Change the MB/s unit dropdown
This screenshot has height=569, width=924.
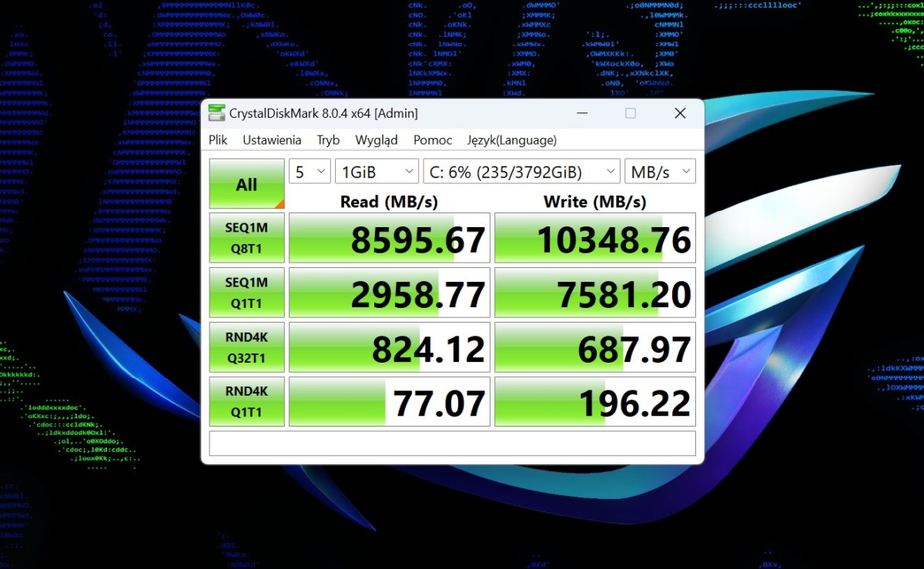click(660, 172)
